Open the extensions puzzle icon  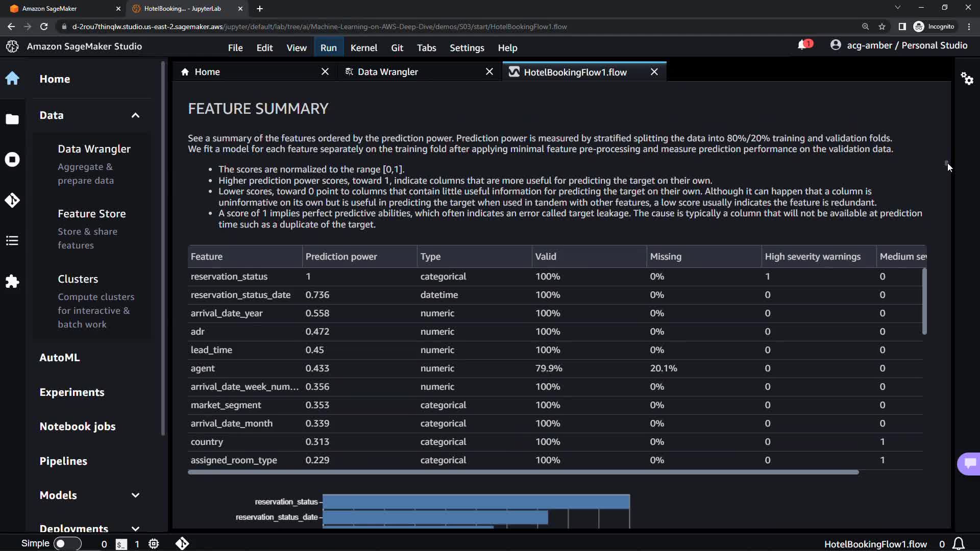pyautogui.click(x=12, y=282)
